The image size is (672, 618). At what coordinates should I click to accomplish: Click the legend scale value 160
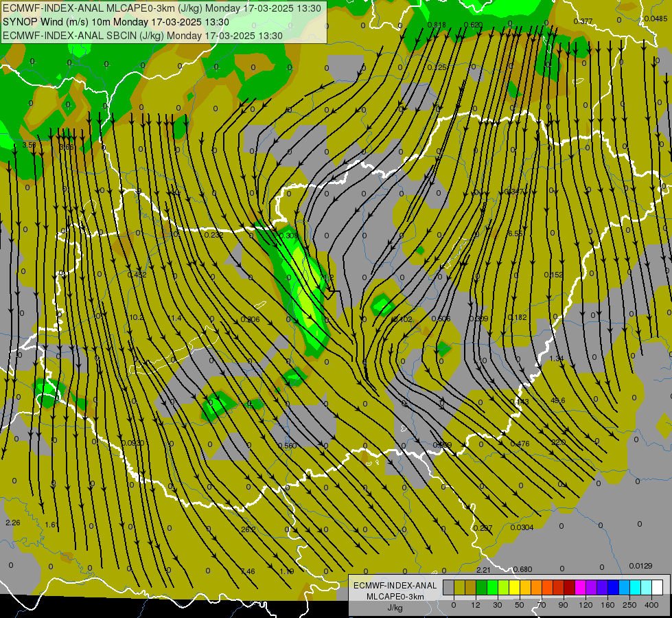tap(607, 605)
